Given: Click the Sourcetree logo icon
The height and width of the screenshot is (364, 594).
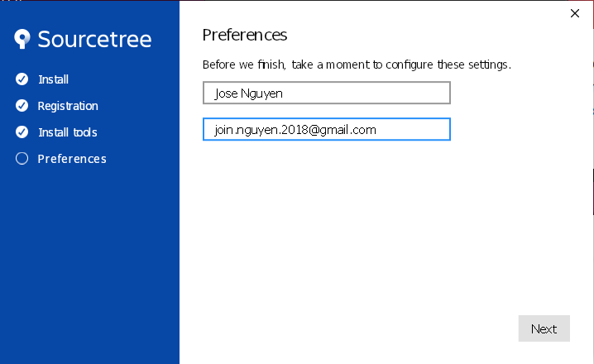Looking at the screenshot, I should 22,39.
